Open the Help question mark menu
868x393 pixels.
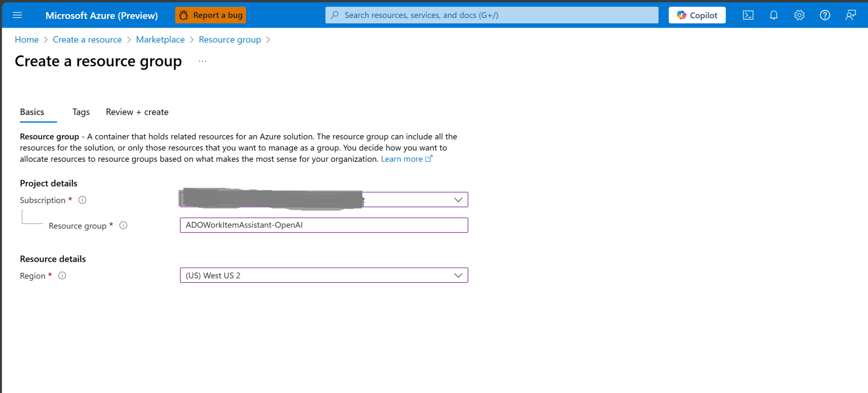(x=825, y=15)
